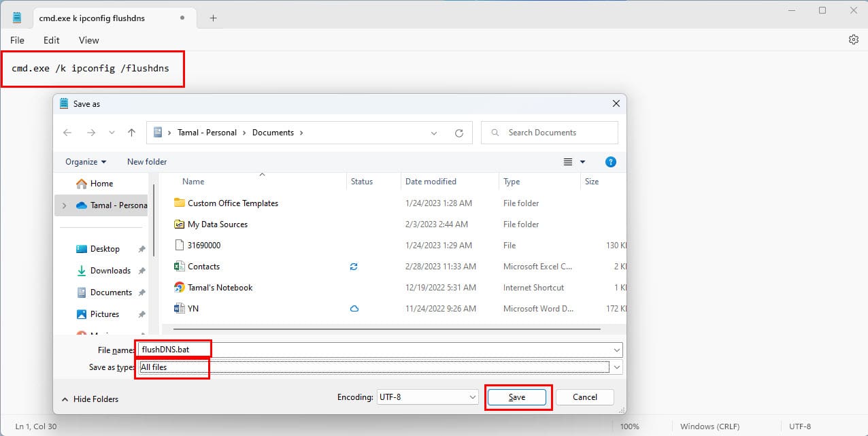This screenshot has height=436, width=868.
Task: Click the UTF-8 status bar entry
Action: (800, 426)
